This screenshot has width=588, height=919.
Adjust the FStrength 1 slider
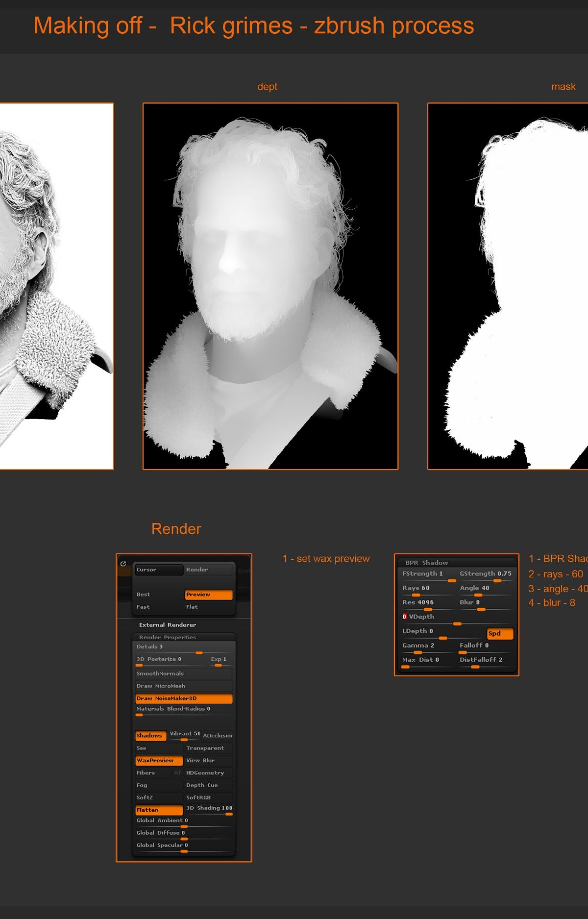(x=428, y=575)
